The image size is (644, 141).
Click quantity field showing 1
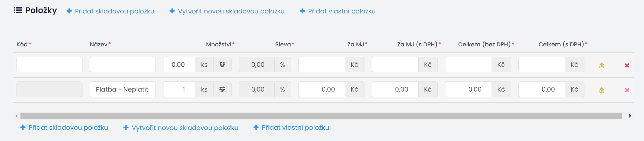[x=179, y=89]
